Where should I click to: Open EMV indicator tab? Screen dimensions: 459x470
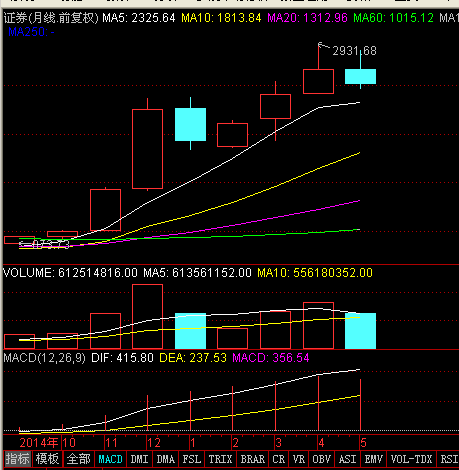[x=373, y=459]
